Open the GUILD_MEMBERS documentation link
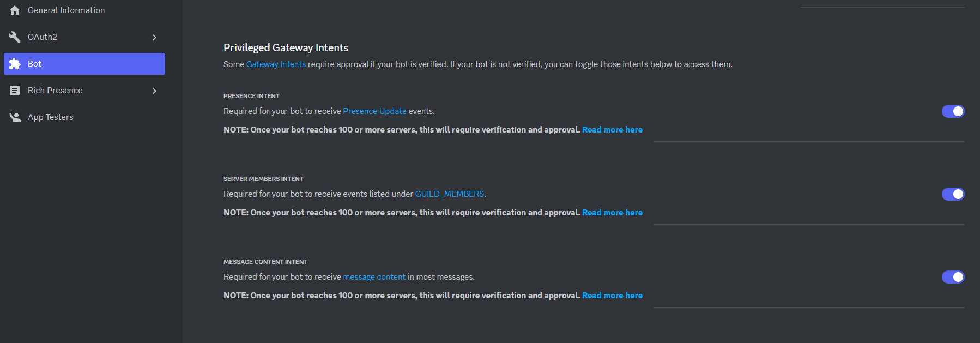This screenshot has height=343, width=980. (x=449, y=194)
